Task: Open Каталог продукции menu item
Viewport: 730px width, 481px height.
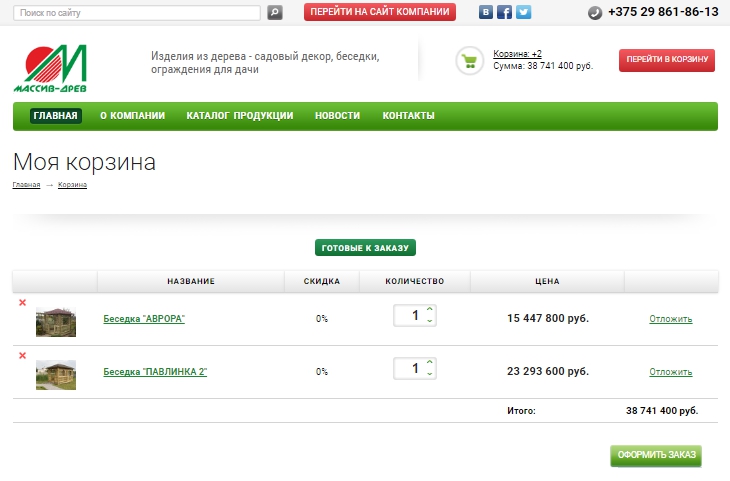Action: [x=239, y=116]
